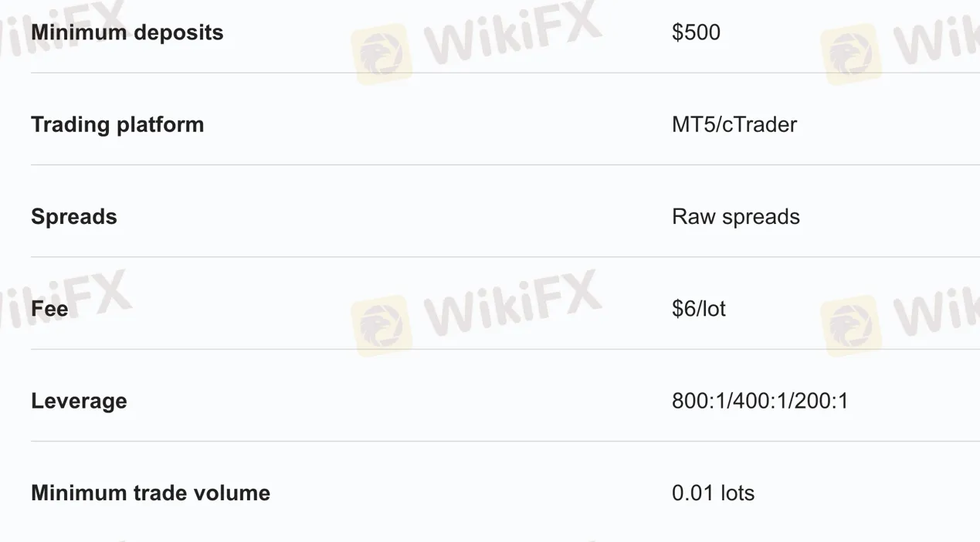The width and height of the screenshot is (980, 542).
Task: Click the Raw spreads value
Action: click(736, 217)
